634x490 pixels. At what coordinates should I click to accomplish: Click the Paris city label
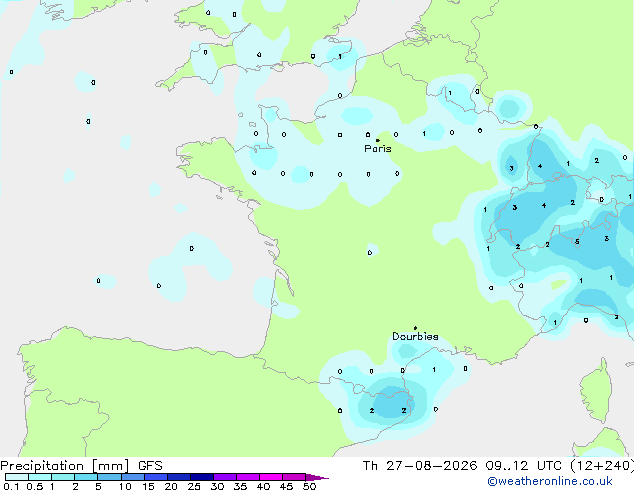click(x=378, y=149)
